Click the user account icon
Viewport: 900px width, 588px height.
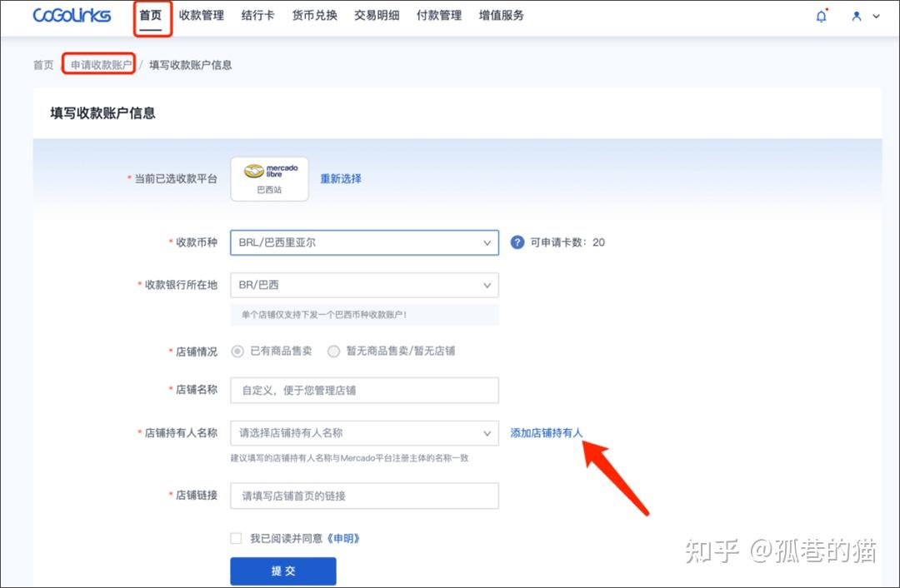(x=855, y=16)
